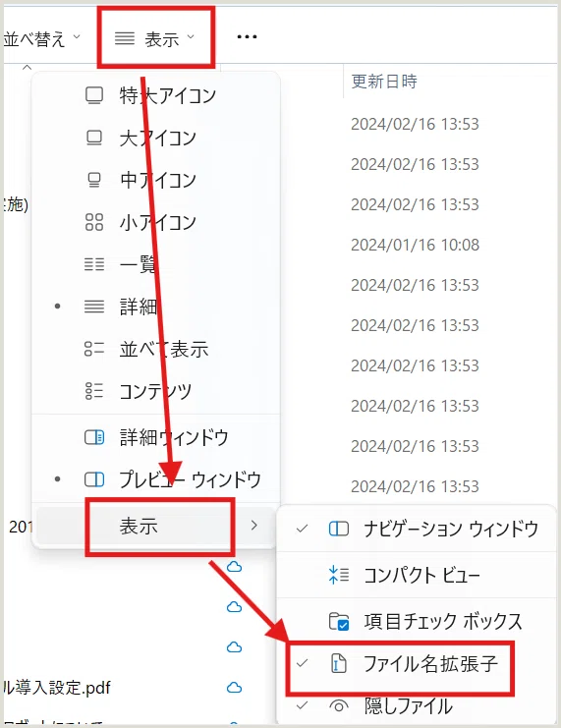Click the 項目チェック ボックス folder-check icon
Image resolution: width=561 pixels, height=728 pixels.
coord(339,622)
